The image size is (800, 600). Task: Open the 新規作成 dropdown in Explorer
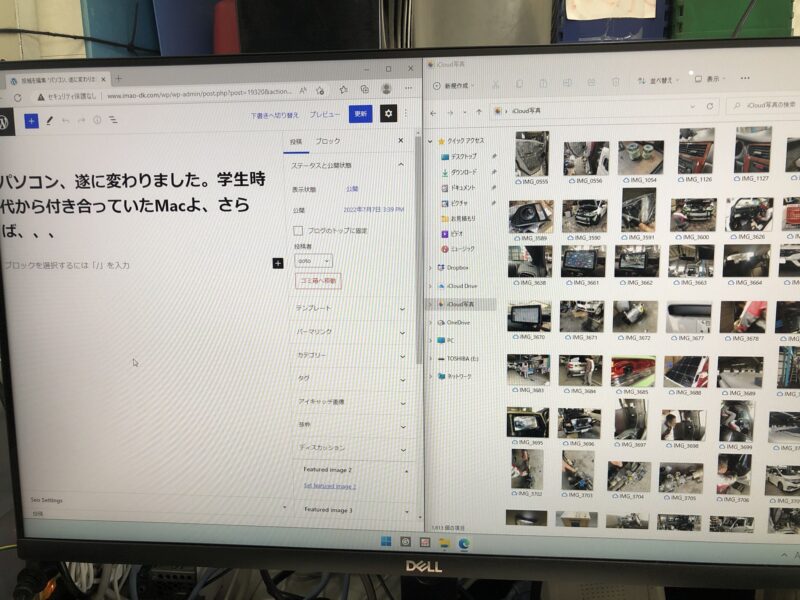tap(454, 86)
